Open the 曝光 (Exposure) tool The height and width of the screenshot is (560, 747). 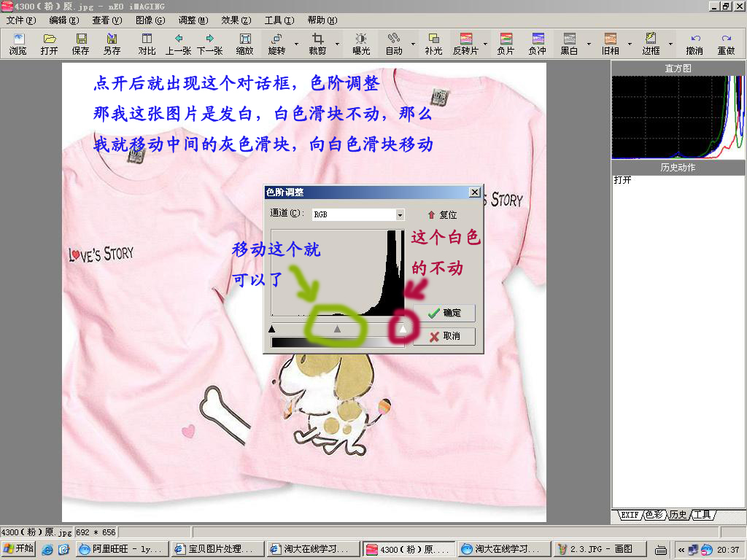coord(361,44)
